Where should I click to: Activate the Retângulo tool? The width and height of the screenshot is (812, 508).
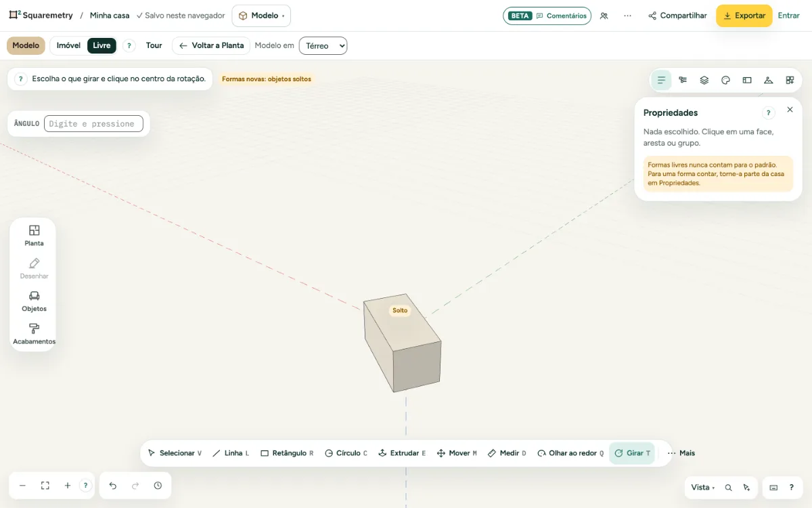pos(287,453)
